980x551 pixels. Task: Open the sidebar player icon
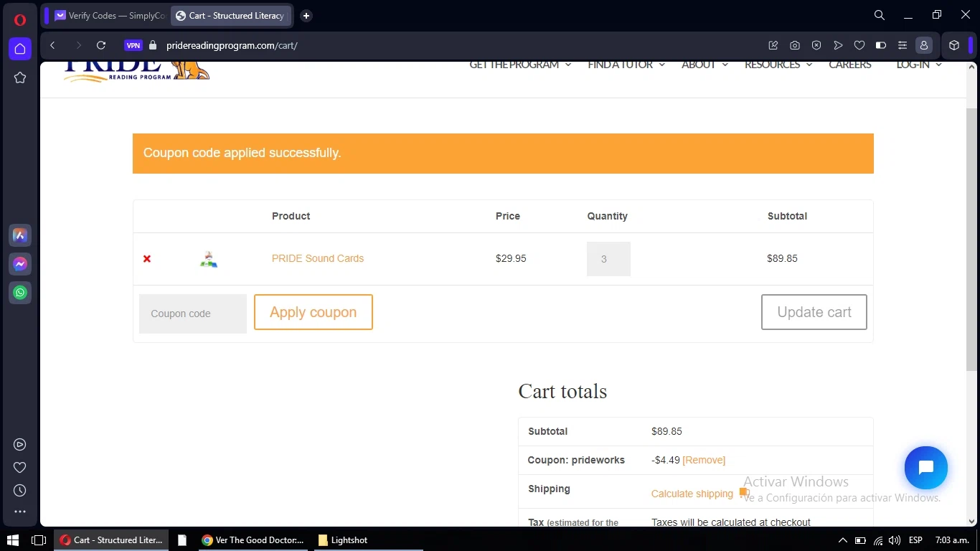point(20,445)
